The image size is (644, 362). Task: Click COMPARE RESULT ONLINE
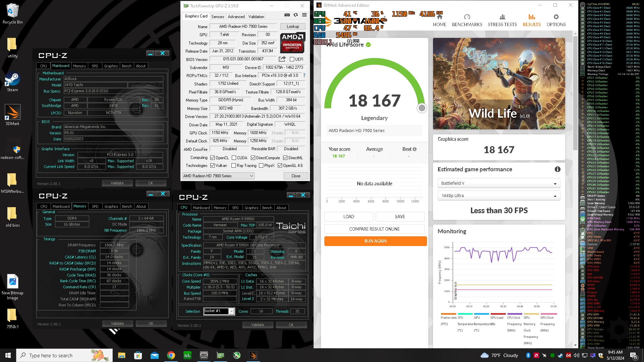coord(374,229)
